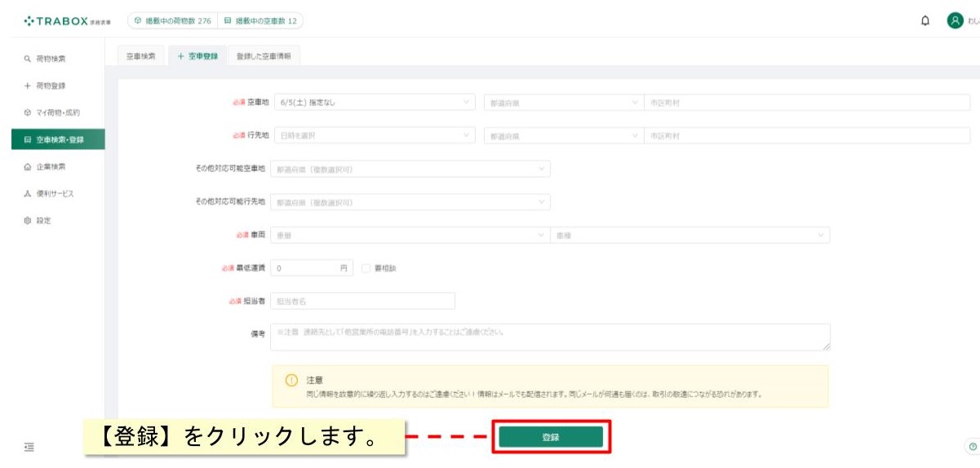Open マイ荷物・成約 in the sidebar
The width and height of the screenshot is (980, 468).
pyautogui.click(x=52, y=113)
